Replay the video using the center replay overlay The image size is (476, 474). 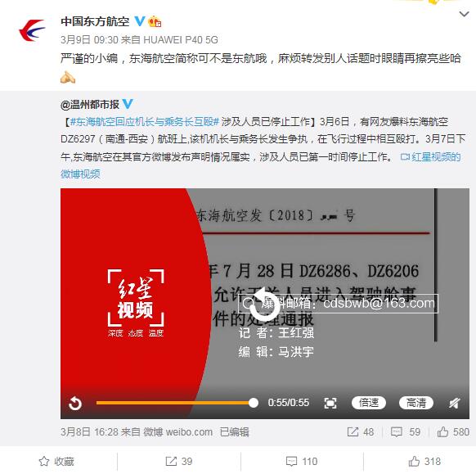264,303
